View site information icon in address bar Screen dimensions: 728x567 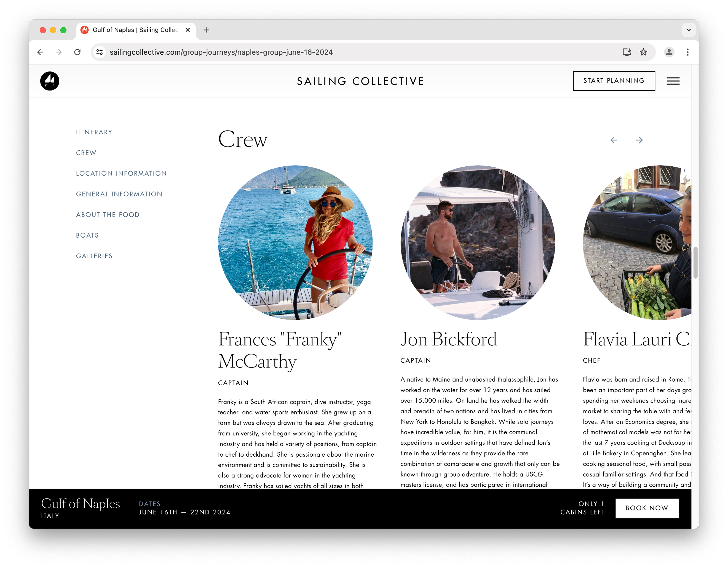[99, 52]
